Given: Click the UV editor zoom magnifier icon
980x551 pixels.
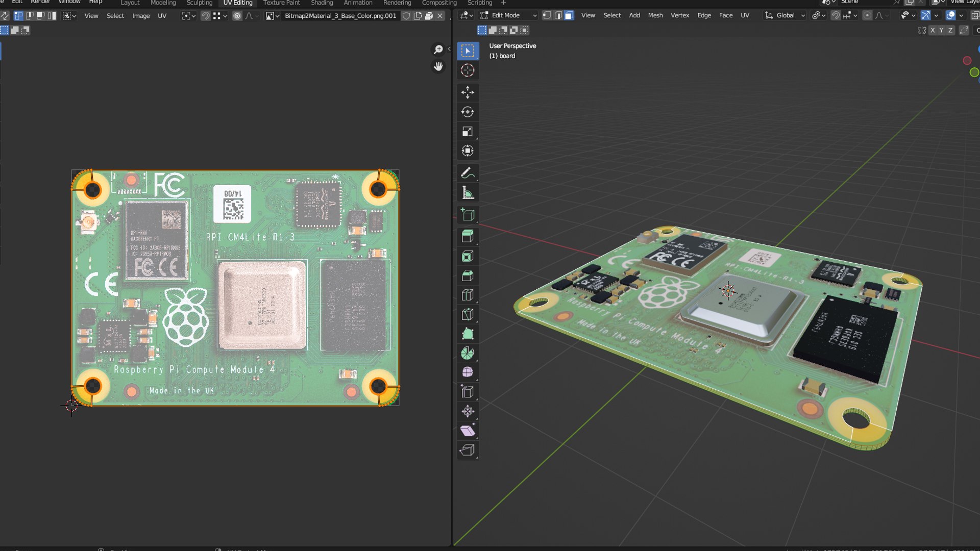Looking at the screenshot, I should click(438, 49).
